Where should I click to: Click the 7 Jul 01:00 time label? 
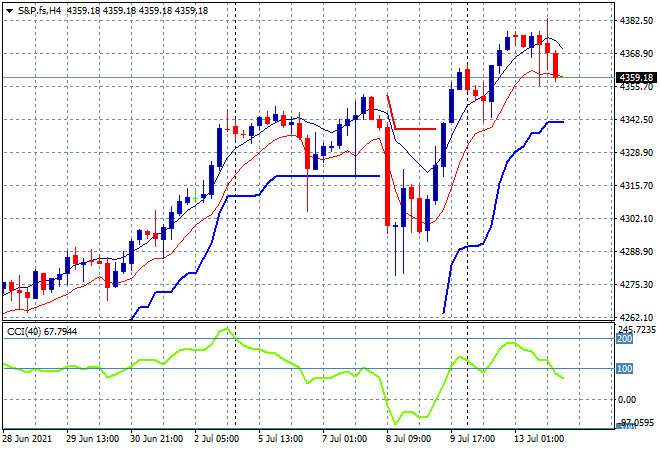click(344, 439)
